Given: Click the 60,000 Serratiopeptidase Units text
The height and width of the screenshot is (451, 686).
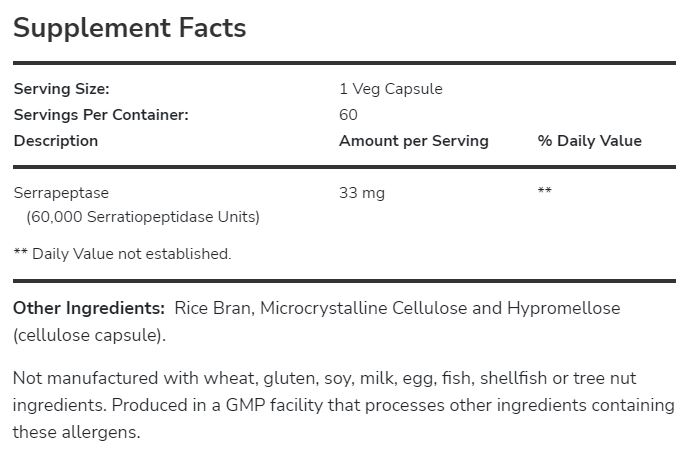Looking at the screenshot, I should 143,216.
